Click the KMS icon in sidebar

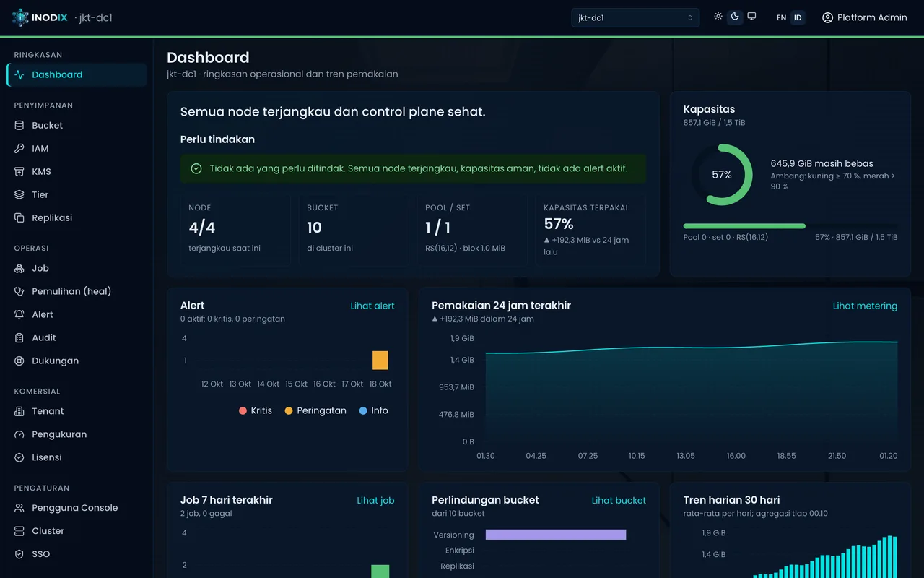19,171
